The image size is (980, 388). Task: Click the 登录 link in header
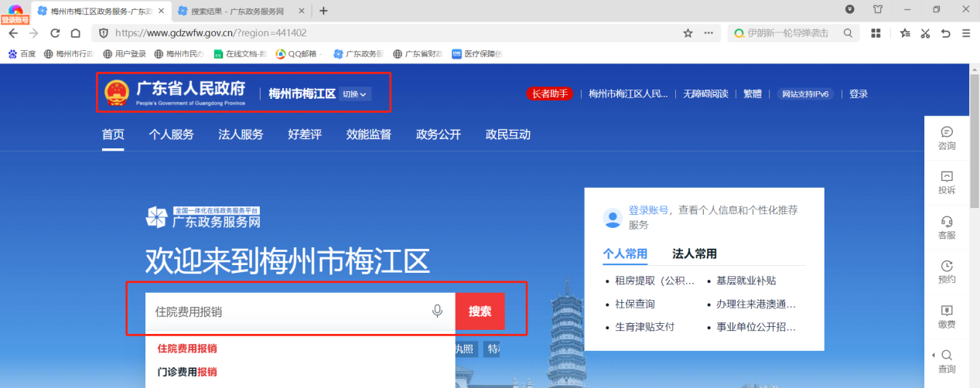(859, 94)
